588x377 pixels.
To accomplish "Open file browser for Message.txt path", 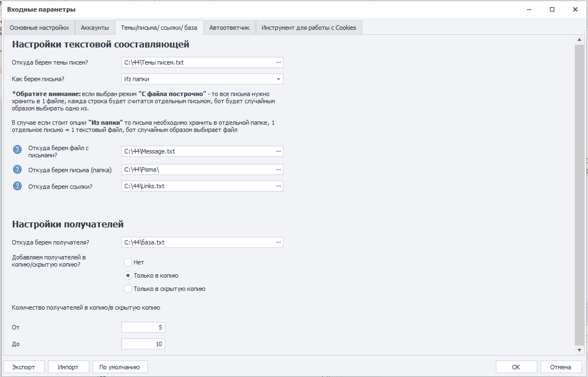I will click(278, 152).
